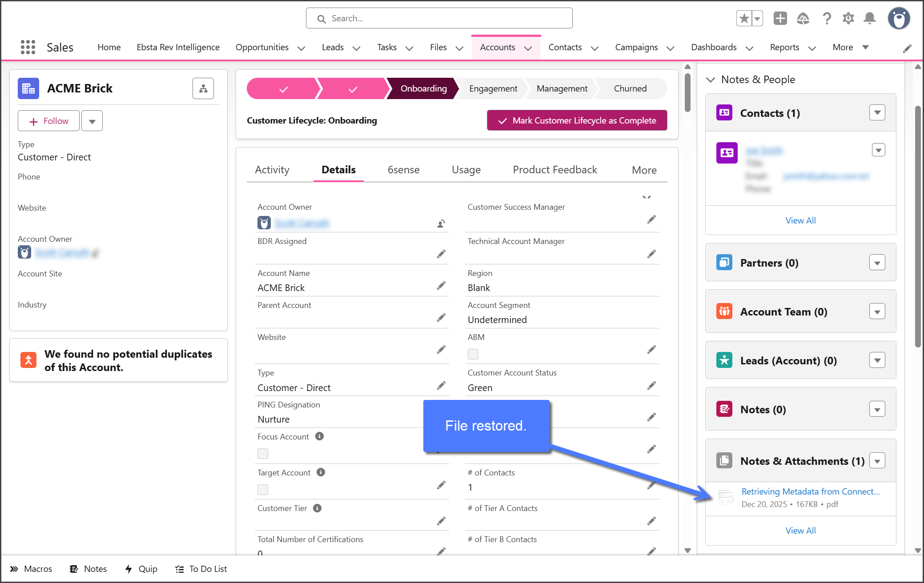Open Trailhead guidance center icon

point(803,18)
